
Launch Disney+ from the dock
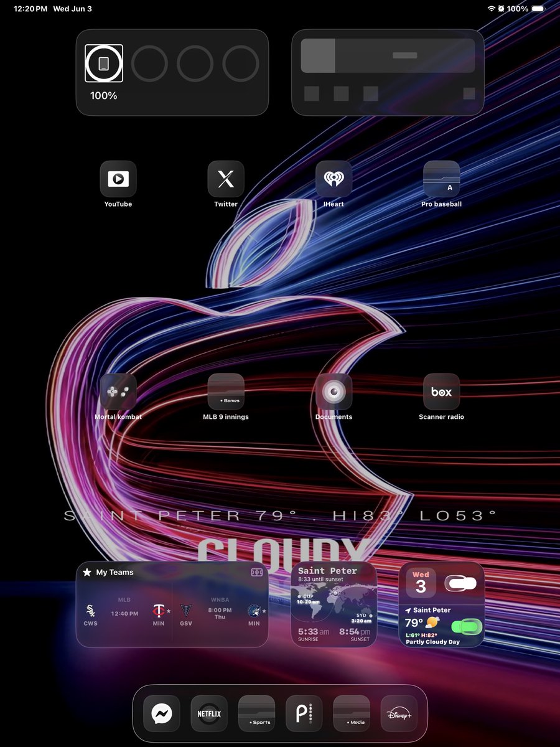click(399, 714)
